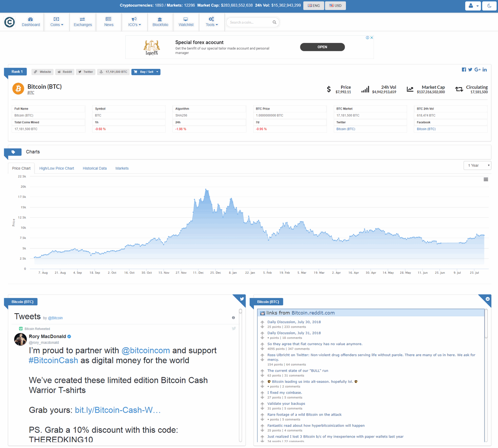Share the page on Facebook

pos(464,70)
